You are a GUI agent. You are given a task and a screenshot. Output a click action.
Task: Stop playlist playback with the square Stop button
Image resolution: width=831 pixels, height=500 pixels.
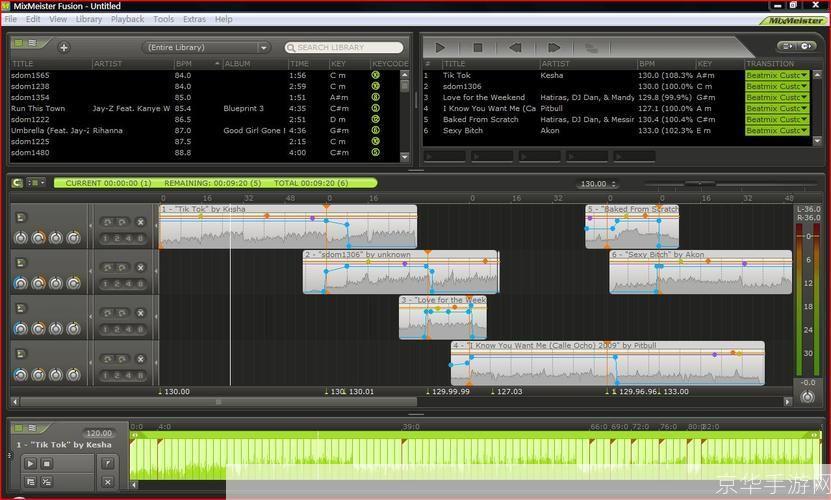(478, 48)
